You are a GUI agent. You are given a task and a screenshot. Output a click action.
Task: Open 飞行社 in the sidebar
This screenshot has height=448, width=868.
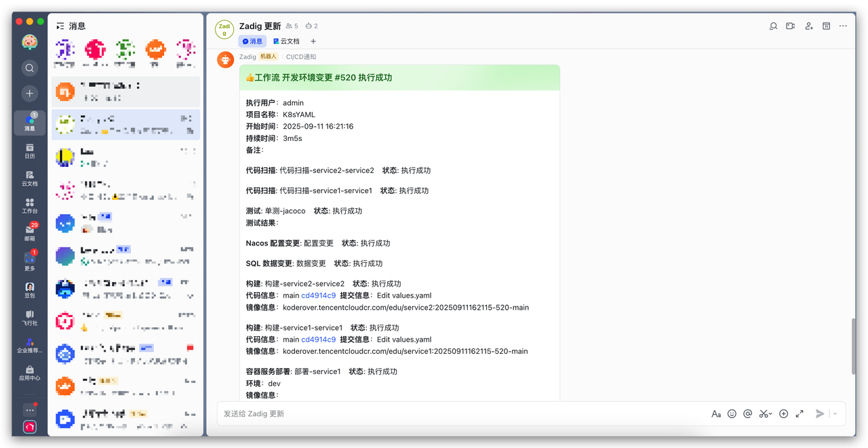tap(29, 318)
